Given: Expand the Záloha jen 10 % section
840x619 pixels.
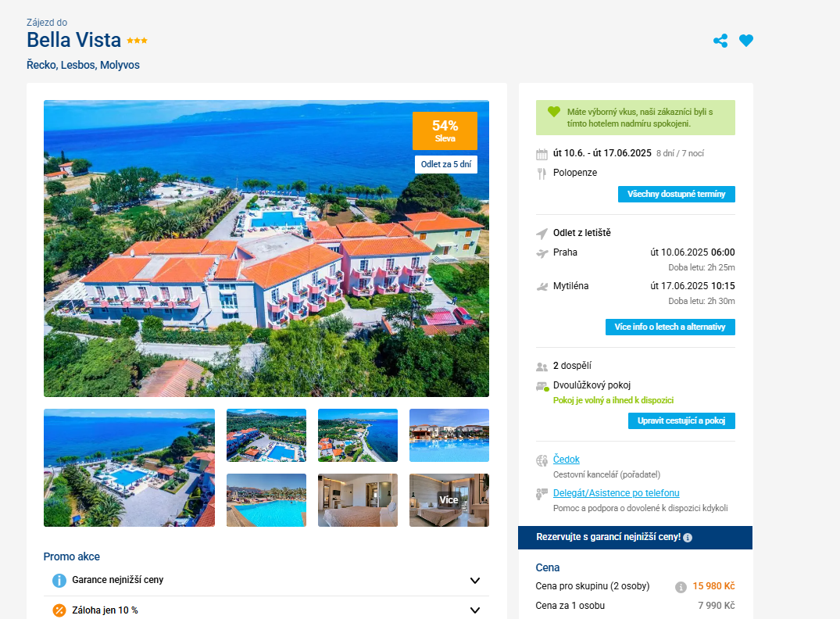Looking at the screenshot, I should coord(474,610).
